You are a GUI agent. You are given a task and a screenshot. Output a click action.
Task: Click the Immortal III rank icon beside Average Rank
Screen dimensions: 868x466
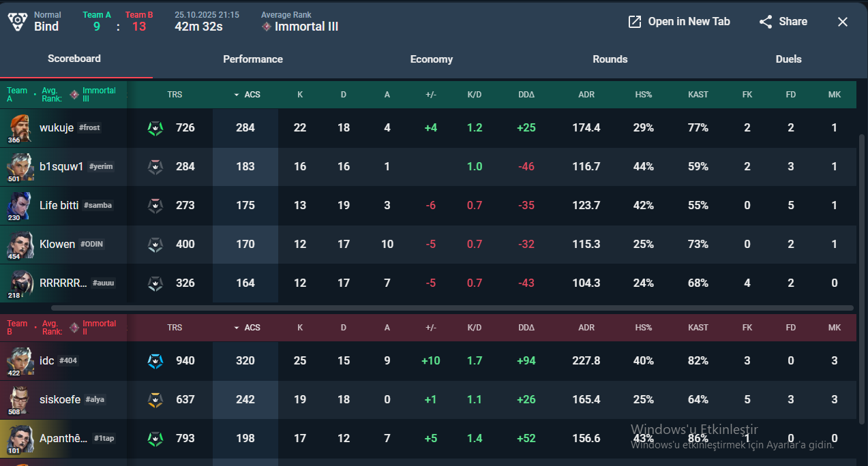(267, 27)
